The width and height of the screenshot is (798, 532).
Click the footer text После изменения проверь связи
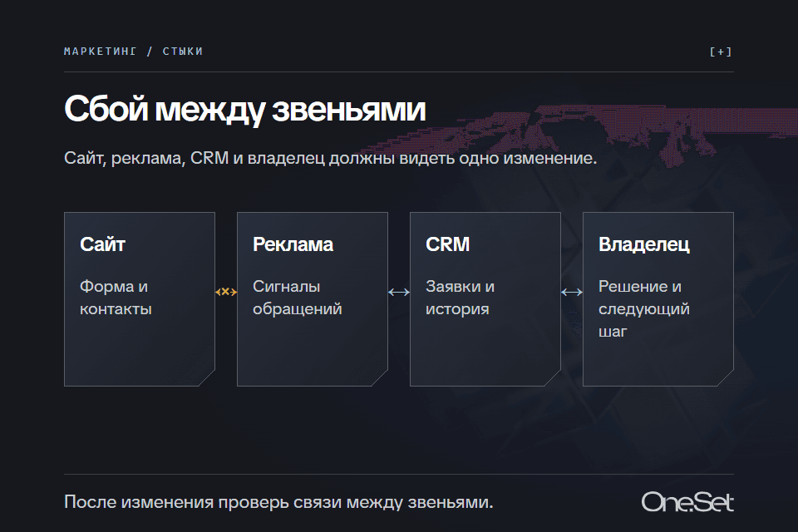pyautogui.click(x=278, y=502)
